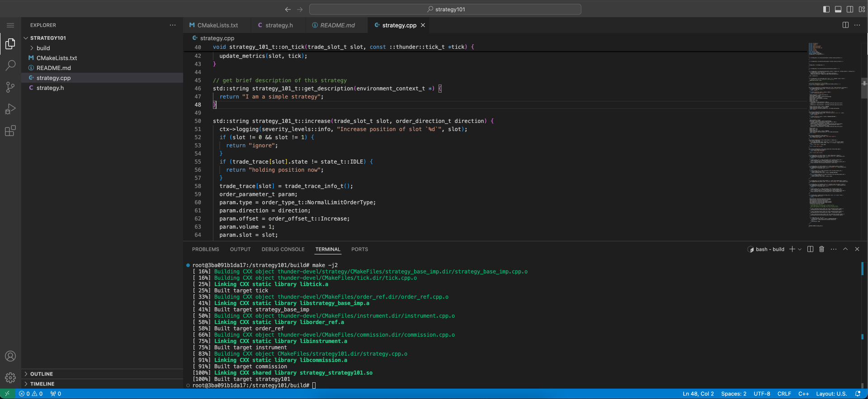Open keyboard Layout: U.S. status item

[831, 394]
